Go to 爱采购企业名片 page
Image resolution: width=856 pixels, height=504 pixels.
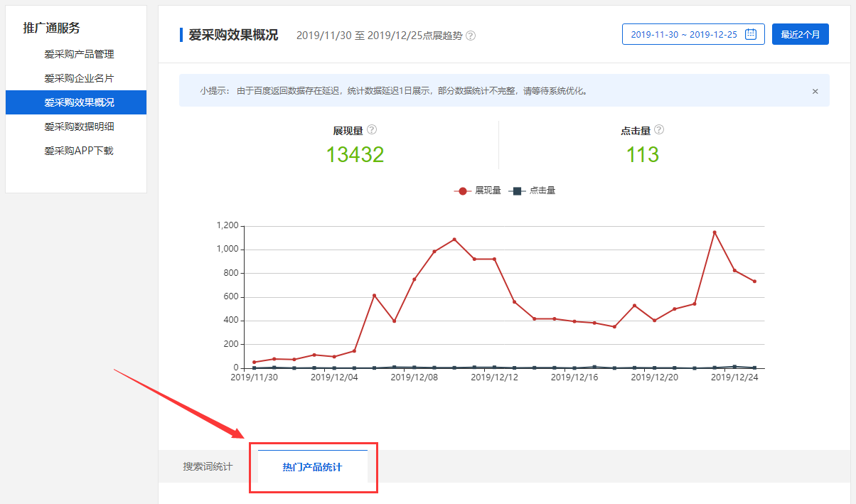(79, 78)
